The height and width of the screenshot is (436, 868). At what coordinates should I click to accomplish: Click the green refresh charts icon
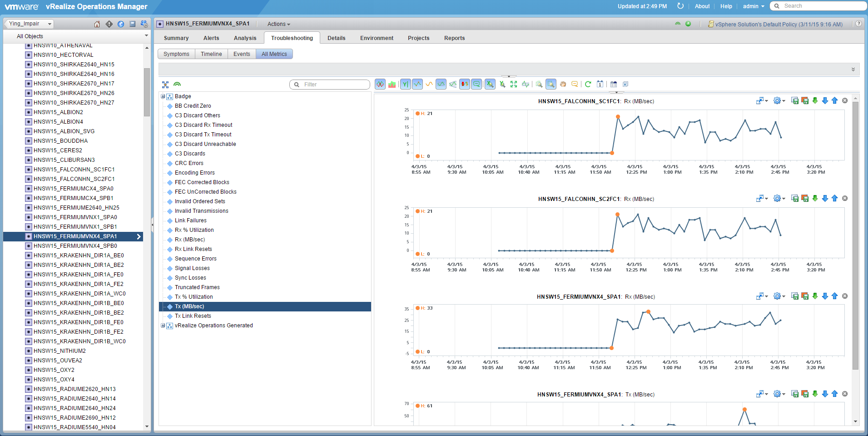click(x=588, y=84)
